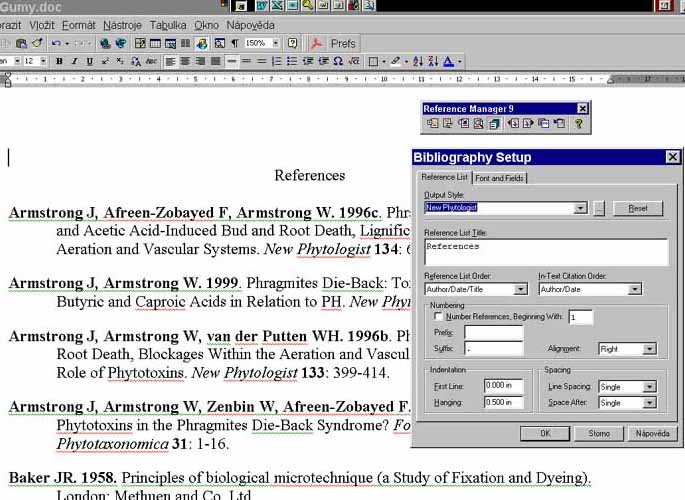Open the font color dropdown arrow
Screen dimensions: 685x500
coord(459,62)
